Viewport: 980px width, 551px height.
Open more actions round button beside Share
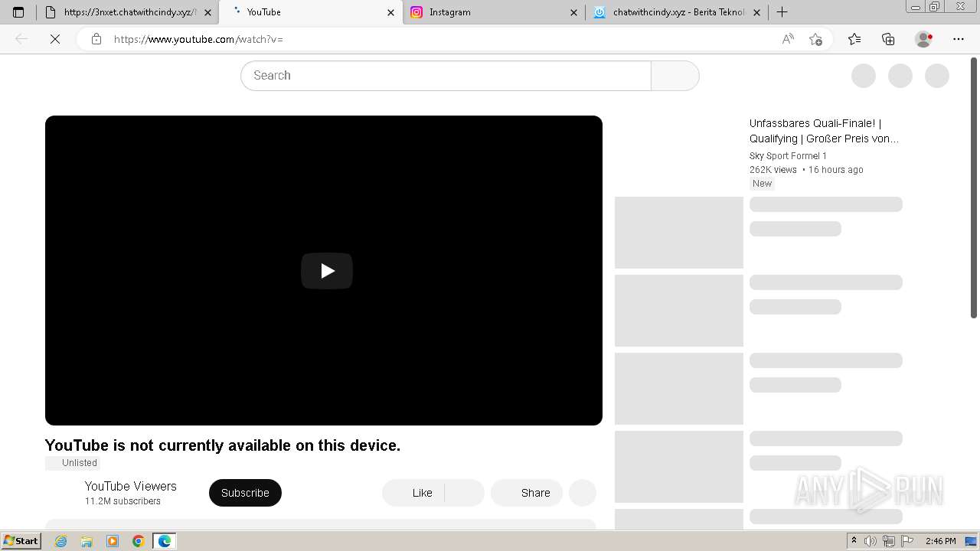tap(583, 493)
